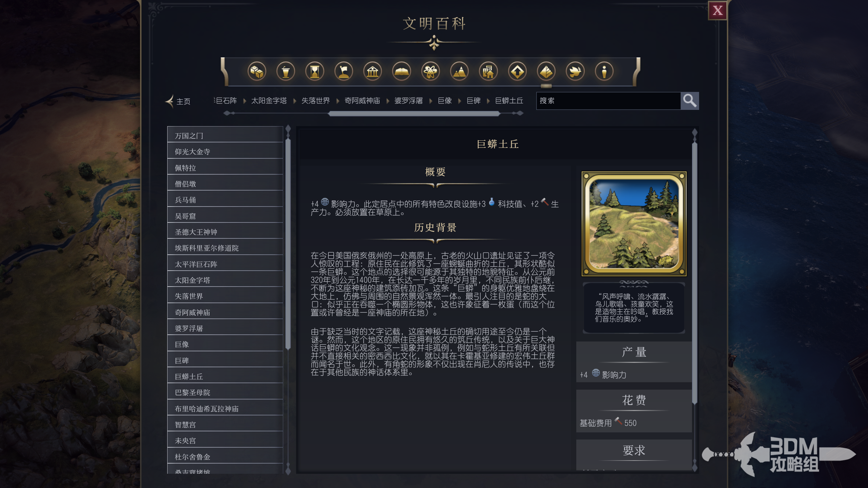
Task: Select the flag-on-hill category icon
Action: coord(344,72)
